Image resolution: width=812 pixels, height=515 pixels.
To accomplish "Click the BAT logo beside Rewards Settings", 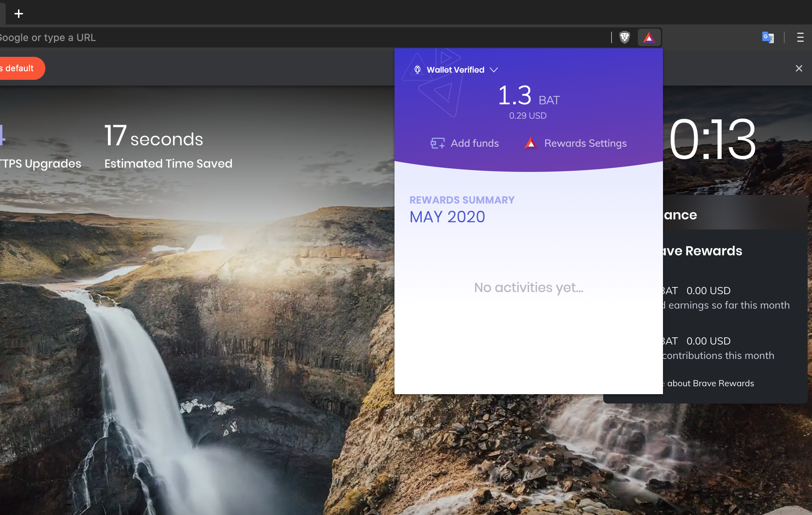I will pyautogui.click(x=531, y=143).
